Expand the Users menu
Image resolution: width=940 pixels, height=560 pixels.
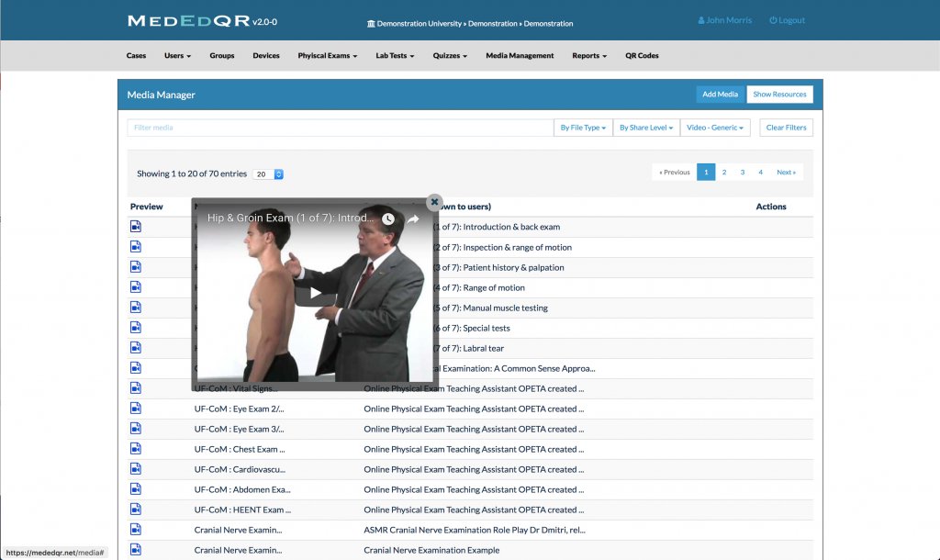click(177, 56)
